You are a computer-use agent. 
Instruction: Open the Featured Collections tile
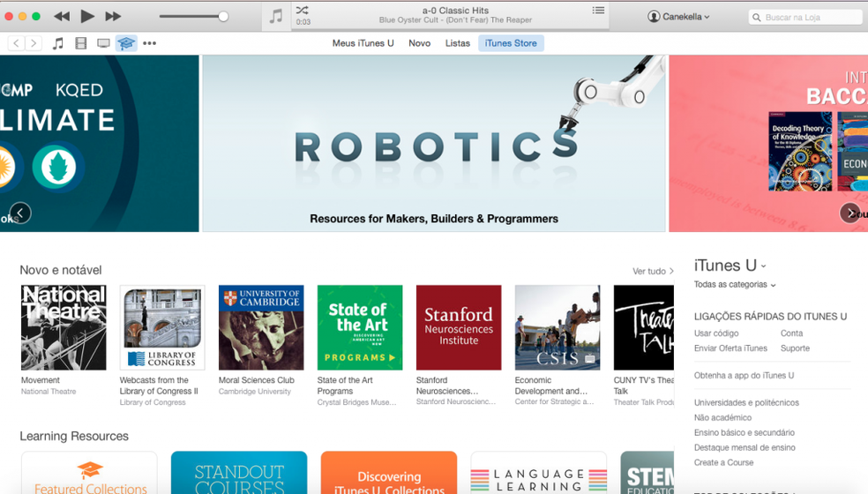coord(90,473)
